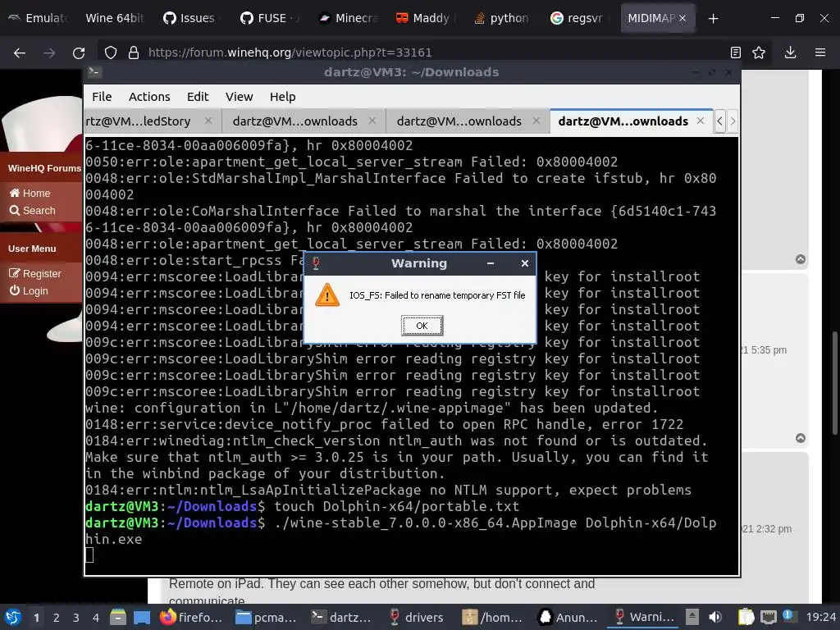This screenshot has width=840, height=630.
Task: Open the File menu in terminal
Action: [102, 97]
